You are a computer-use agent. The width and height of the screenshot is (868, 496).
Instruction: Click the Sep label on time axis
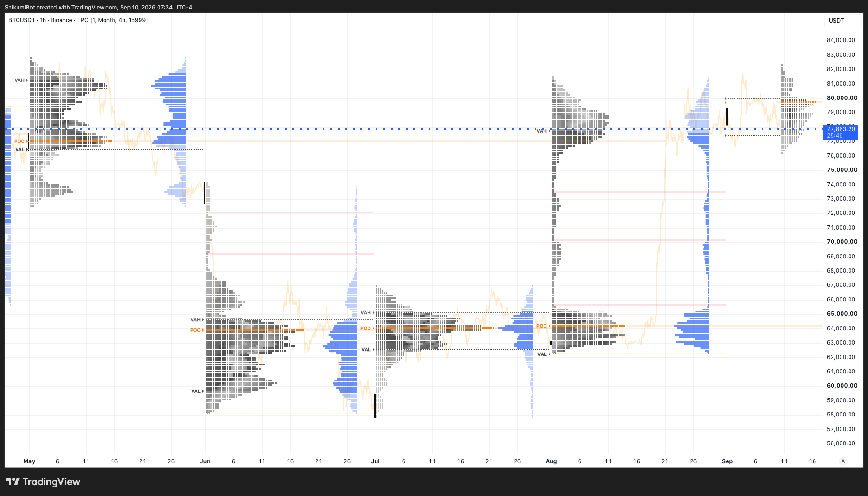(x=728, y=461)
